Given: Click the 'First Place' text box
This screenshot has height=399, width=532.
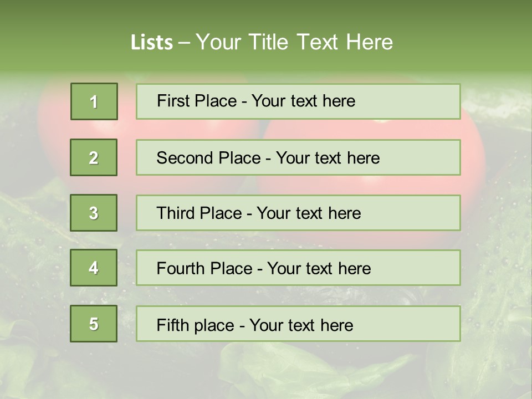Looking at the screenshot, I should click(298, 101).
